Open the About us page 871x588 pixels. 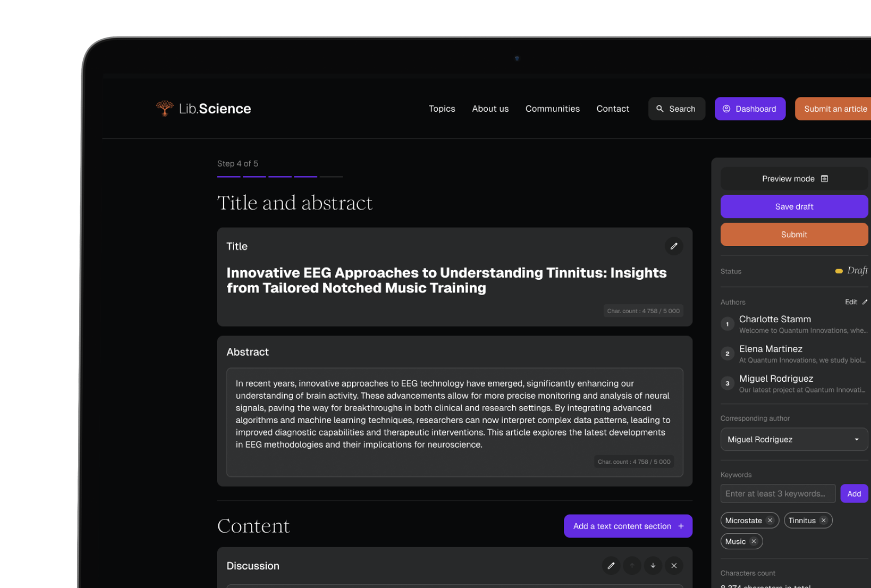[490, 109]
